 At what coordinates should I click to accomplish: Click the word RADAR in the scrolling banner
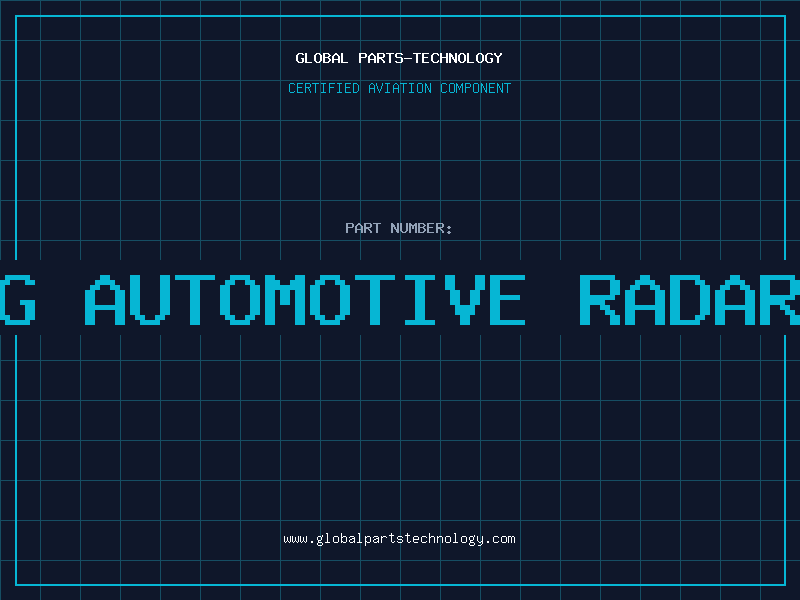[x=690, y=299]
